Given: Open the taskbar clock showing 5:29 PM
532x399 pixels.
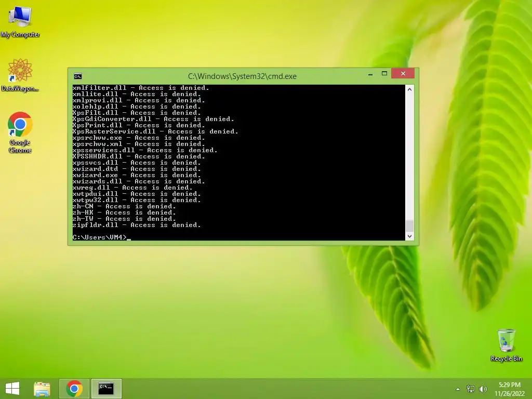Looking at the screenshot, I should click(x=510, y=389).
